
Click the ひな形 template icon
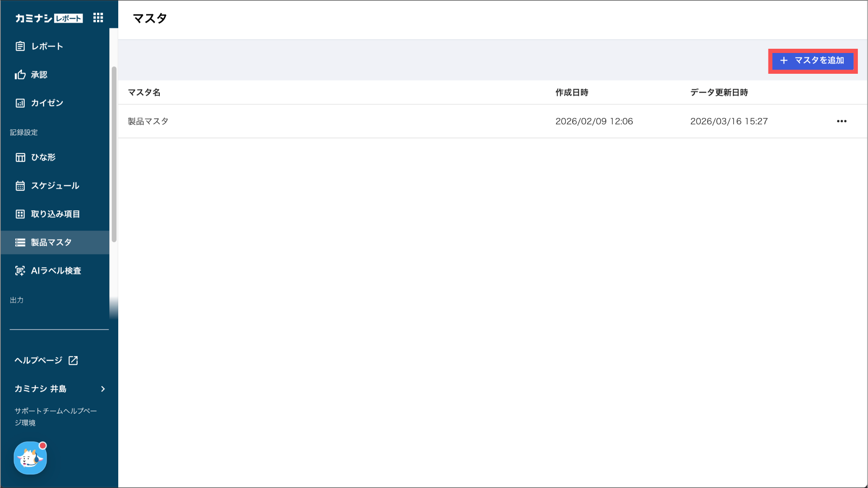coord(20,157)
